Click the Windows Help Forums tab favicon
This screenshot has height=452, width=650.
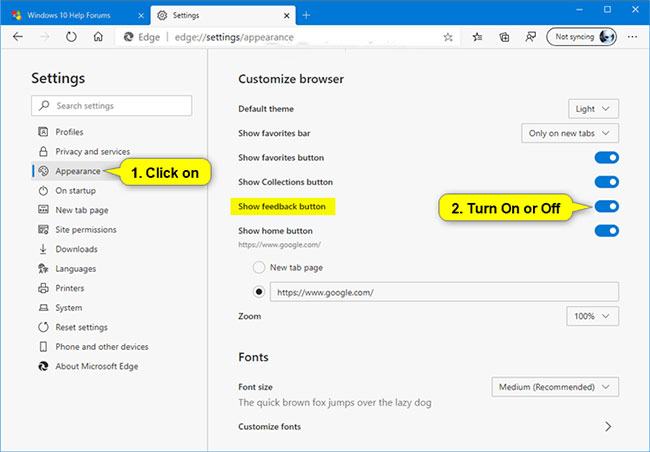pyautogui.click(x=17, y=15)
